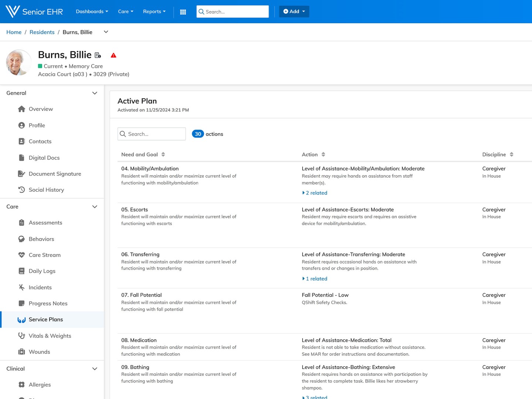Open Overview via the house icon
532x399 pixels.
(x=22, y=109)
